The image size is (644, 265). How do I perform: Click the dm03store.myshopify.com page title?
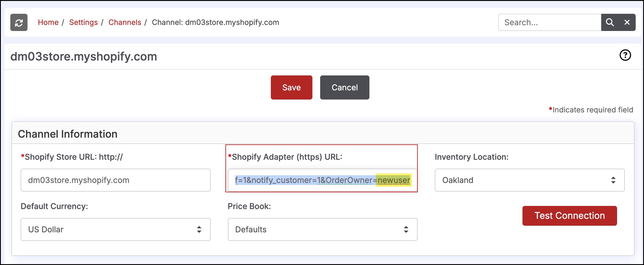click(84, 56)
